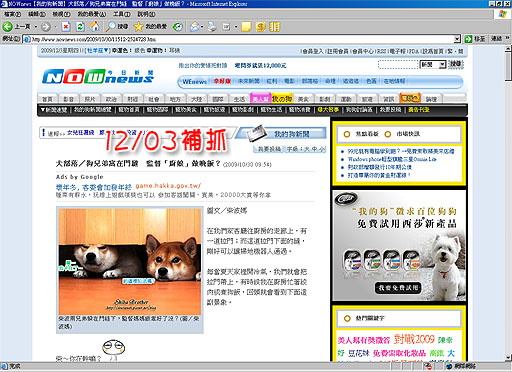Click the 對戰2009 keyword link

[414, 339]
